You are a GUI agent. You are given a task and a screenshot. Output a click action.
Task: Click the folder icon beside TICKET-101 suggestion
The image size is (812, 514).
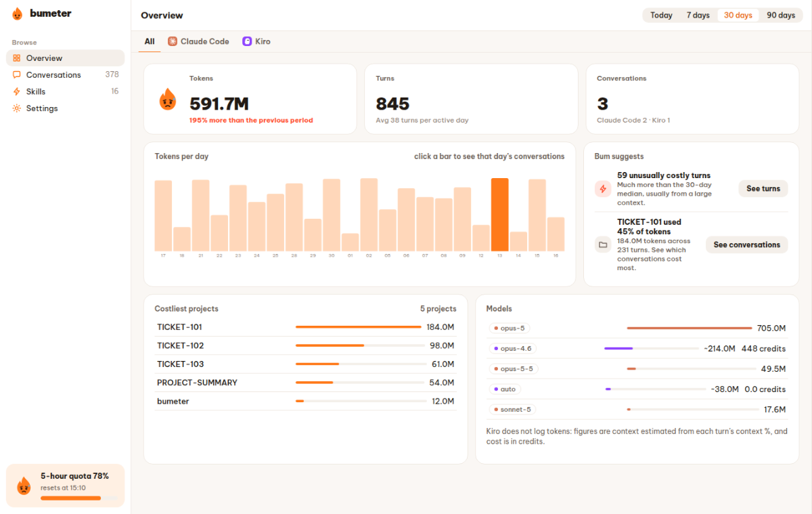coord(603,244)
